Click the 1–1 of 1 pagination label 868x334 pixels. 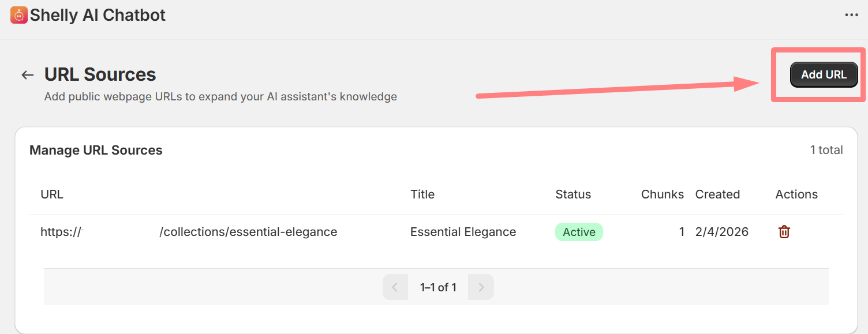pyautogui.click(x=438, y=287)
